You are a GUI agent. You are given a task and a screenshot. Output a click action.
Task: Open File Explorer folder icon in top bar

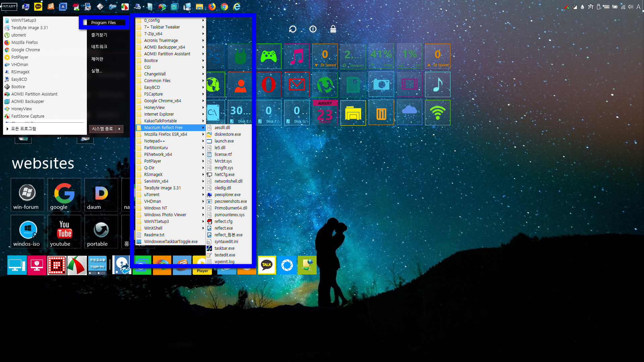(x=200, y=6)
